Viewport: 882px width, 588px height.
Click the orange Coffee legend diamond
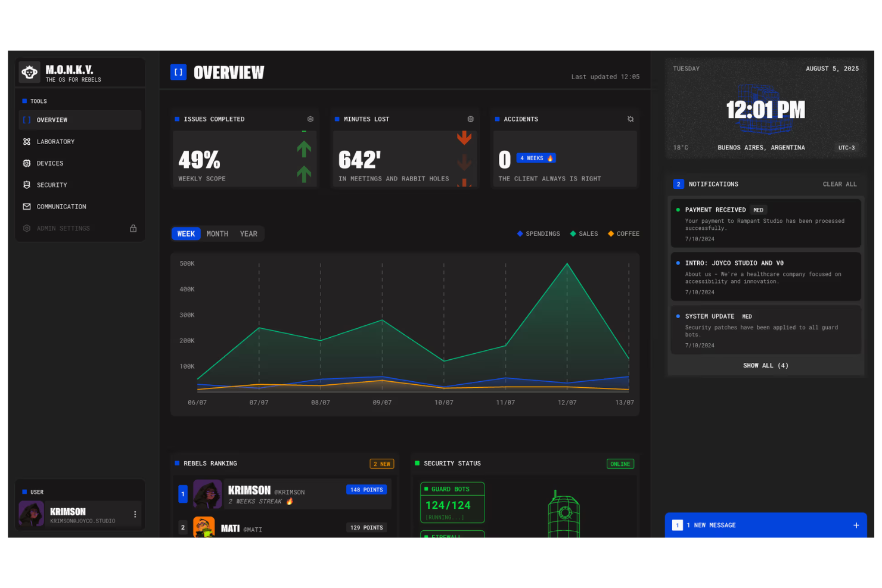(611, 234)
